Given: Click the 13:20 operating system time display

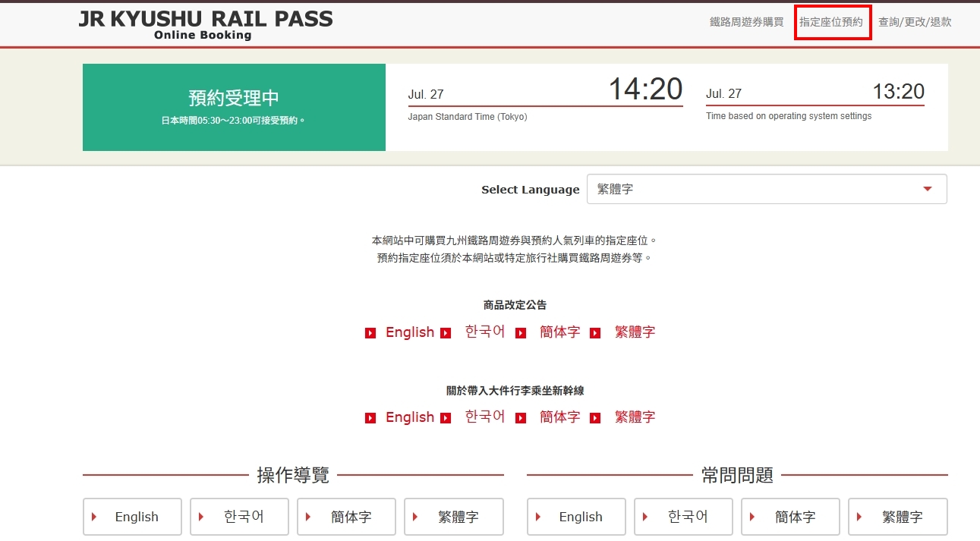Looking at the screenshot, I should pyautogui.click(x=899, y=92).
